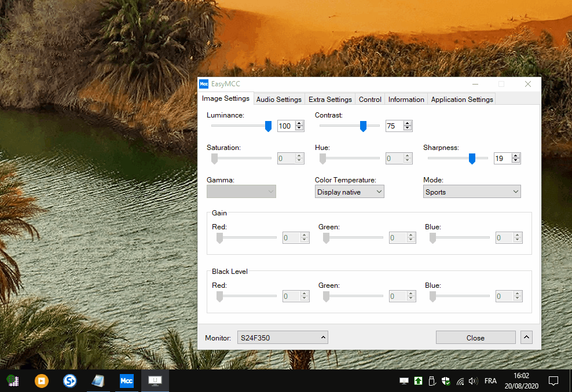The height and width of the screenshot is (392, 572).
Task: Switch to the Control tab
Action: point(370,99)
